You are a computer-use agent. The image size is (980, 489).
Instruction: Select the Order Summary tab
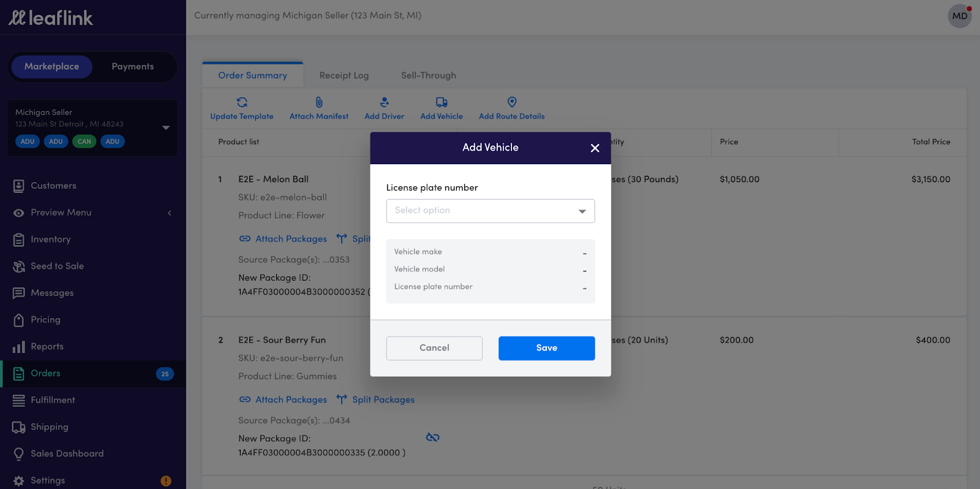pyautogui.click(x=253, y=75)
